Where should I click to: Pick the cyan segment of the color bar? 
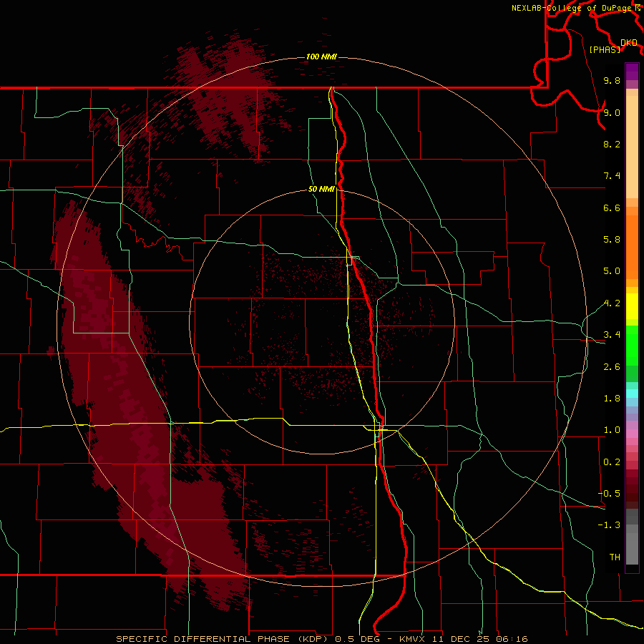tap(632, 394)
